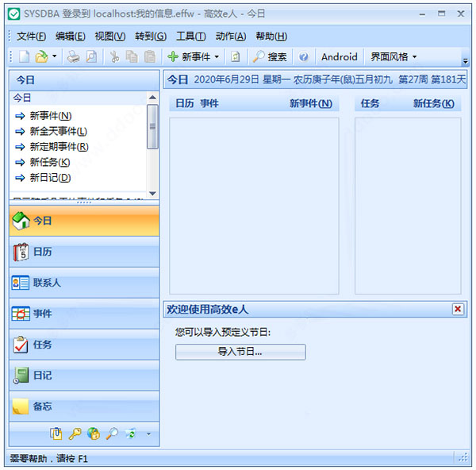Expand the navigation pane configure arrow

tap(149, 433)
